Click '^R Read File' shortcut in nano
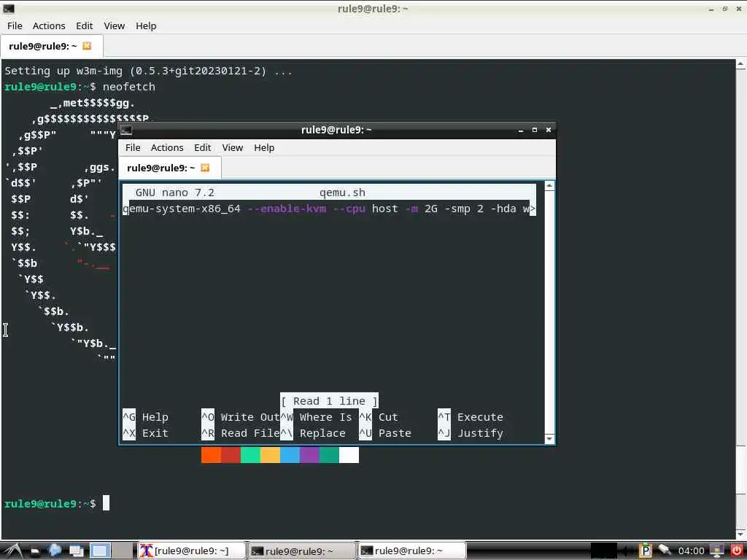The width and height of the screenshot is (747, 560). click(x=241, y=433)
